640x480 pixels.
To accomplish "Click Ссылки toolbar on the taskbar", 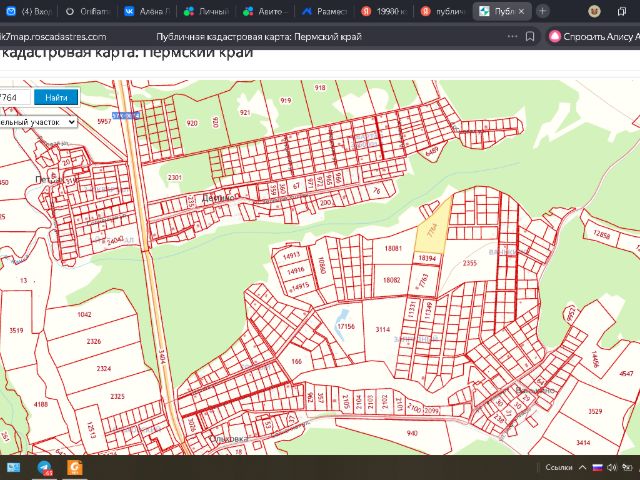I will (x=559, y=467).
